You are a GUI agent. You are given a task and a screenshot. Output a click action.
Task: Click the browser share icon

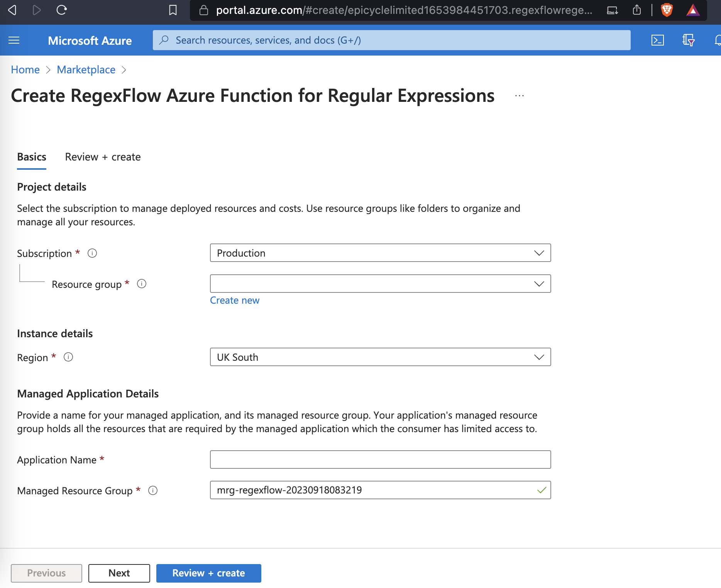pyautogui.click(x=637, y=10)
